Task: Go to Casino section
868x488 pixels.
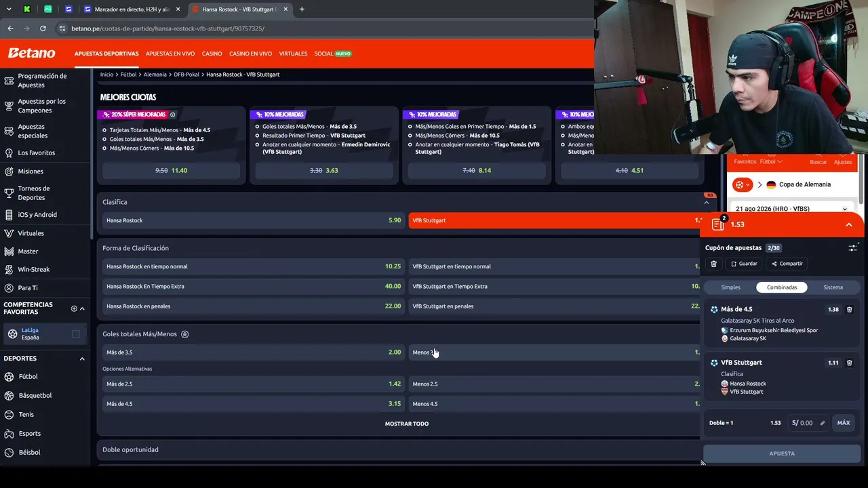Action: pos(212,54)
